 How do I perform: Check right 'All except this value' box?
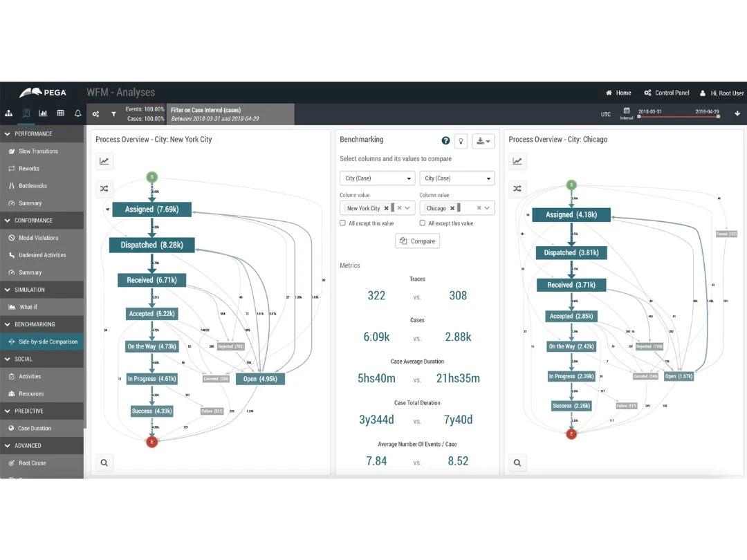(x=422, y=223)
